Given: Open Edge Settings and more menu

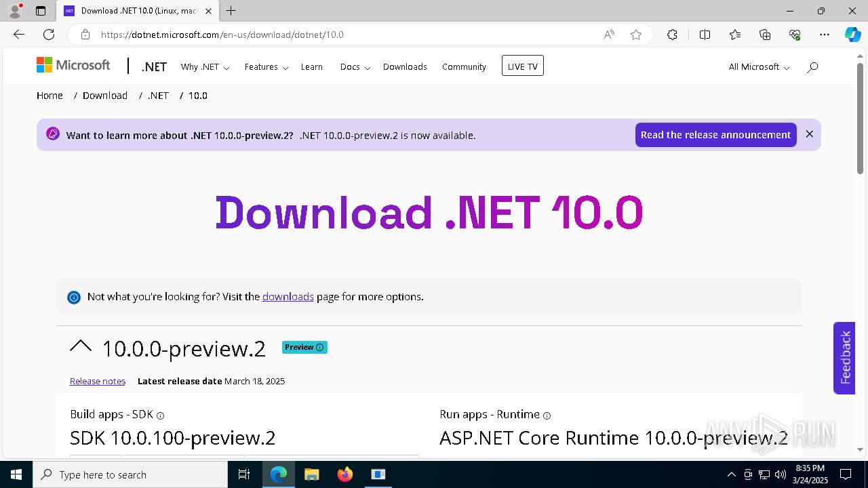Looking at the screenshot, I should (825, 35).
